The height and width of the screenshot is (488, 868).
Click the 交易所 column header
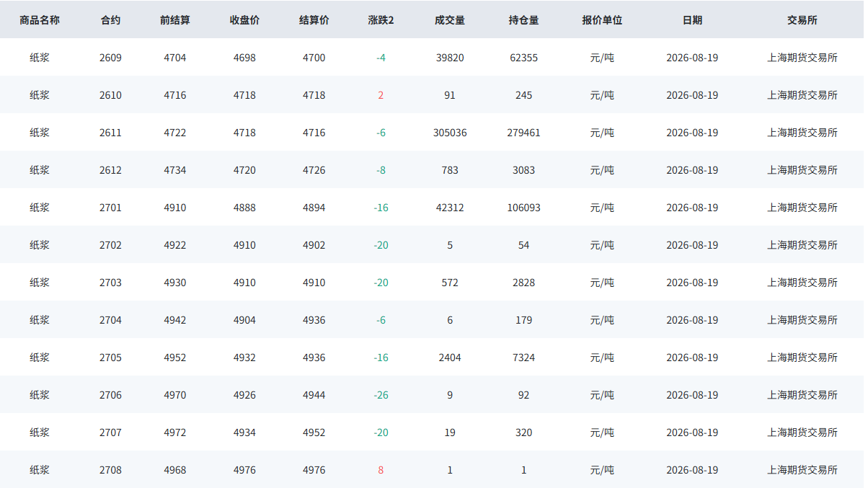(802, 20)
